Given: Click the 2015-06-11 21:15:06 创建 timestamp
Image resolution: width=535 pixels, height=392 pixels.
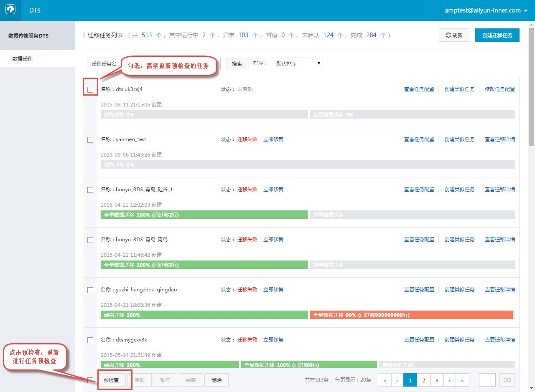Looking at the screenshot, I should coord(131,104).
